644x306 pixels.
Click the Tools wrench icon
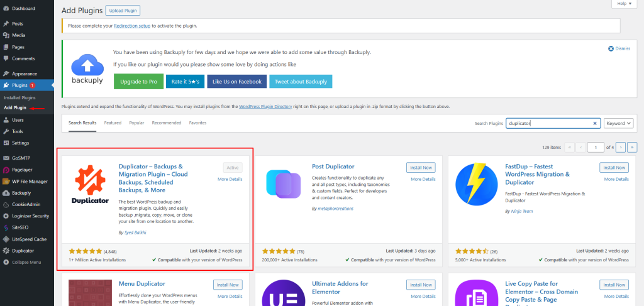pyautogui.click(x=6, y=132)
